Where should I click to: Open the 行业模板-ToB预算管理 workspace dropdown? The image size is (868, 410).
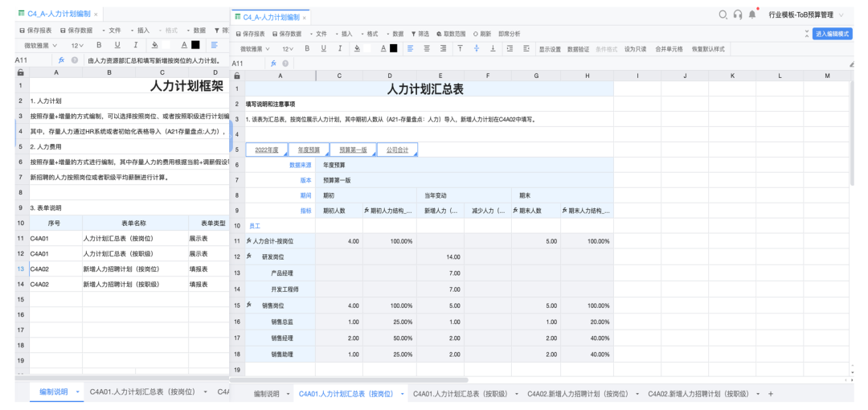pos(806,15)
